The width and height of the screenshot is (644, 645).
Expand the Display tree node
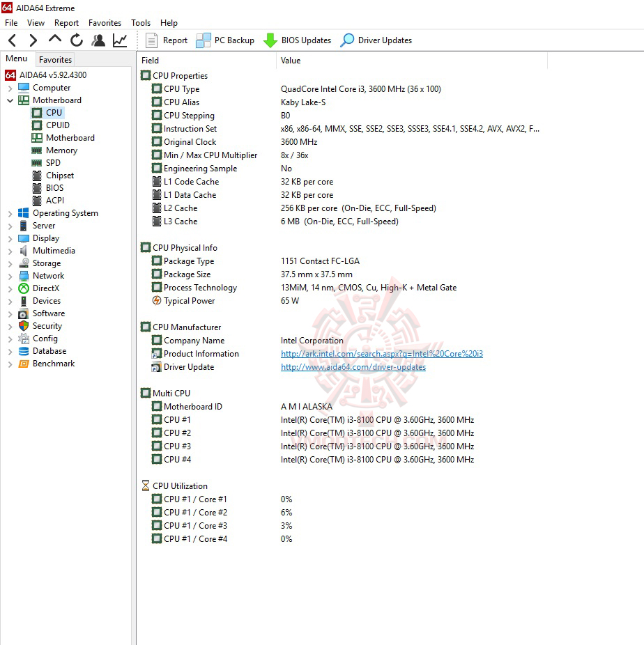10,239
